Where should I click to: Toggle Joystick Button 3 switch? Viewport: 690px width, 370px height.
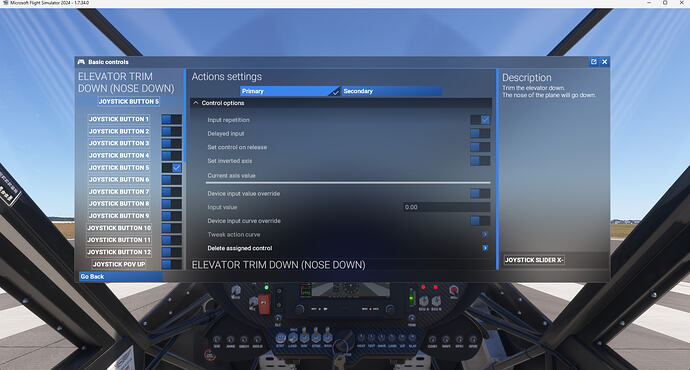(x=172, y=143)
